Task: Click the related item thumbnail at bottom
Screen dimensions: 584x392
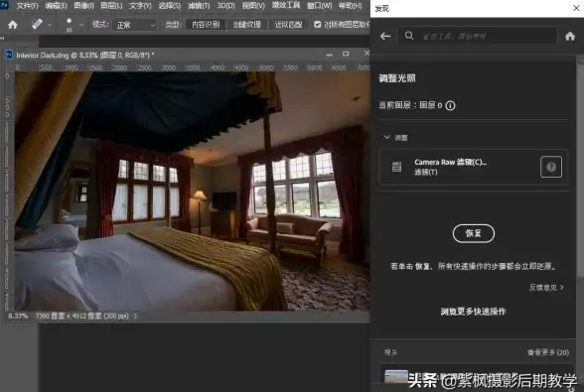Action: tap(396, 377)
